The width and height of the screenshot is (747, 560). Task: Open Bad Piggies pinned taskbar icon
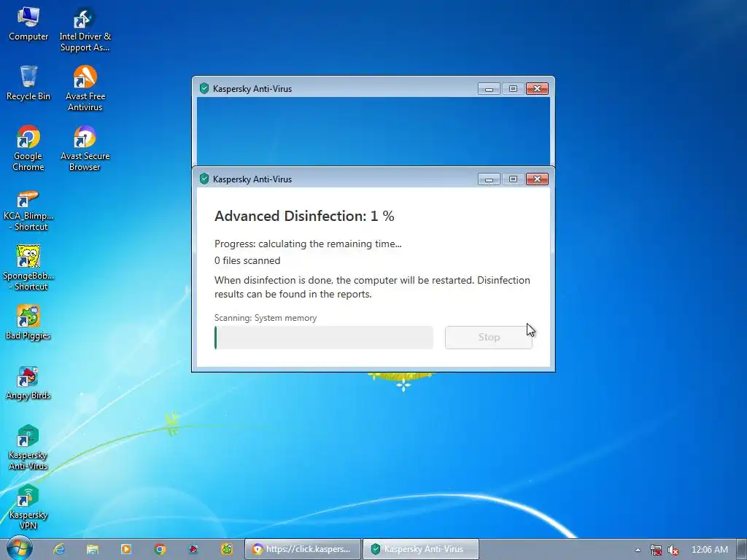[228, 549]
